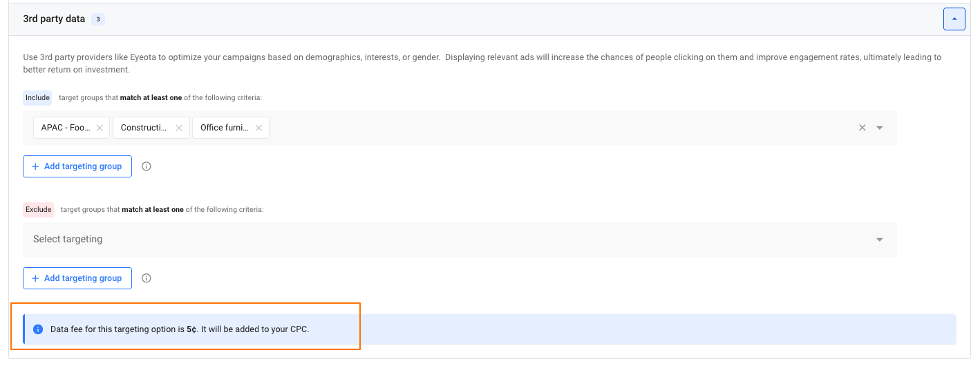Click the Exclude label badge
This screenshot has height=368, width=980.
39,210
